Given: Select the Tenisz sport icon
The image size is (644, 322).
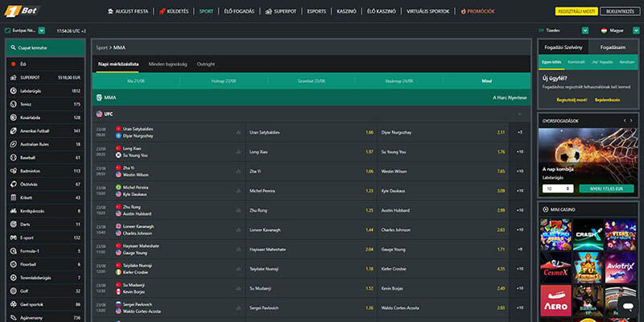Looking at the screenshot, I should point(14,105).
